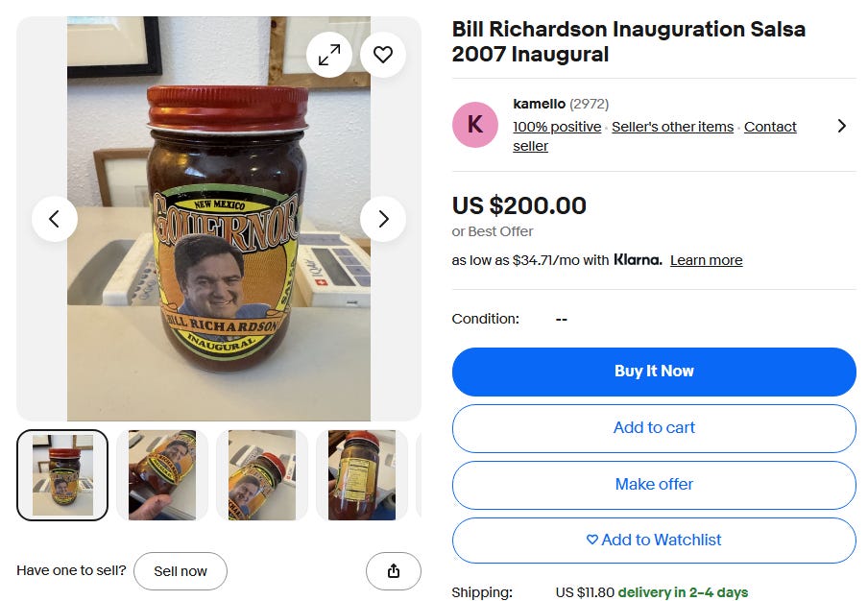The image size is (868, 601).
Task: Advance to next image with right arrow
Action: (x=382, y=219)
